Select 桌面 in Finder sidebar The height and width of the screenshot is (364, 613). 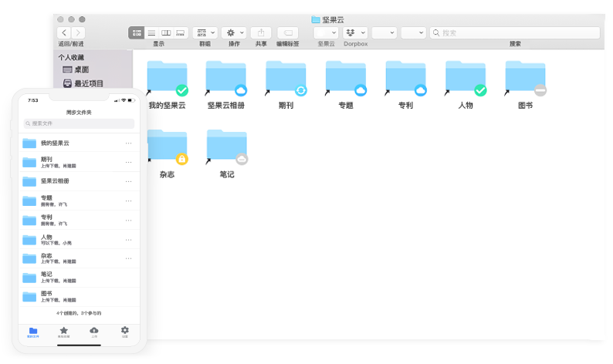pos(76,70)
